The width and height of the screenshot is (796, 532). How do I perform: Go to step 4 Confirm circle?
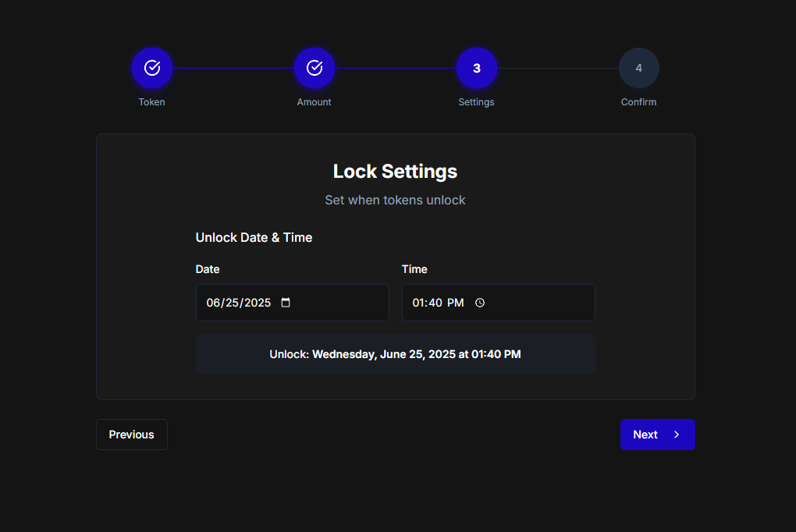pos(638,68)
